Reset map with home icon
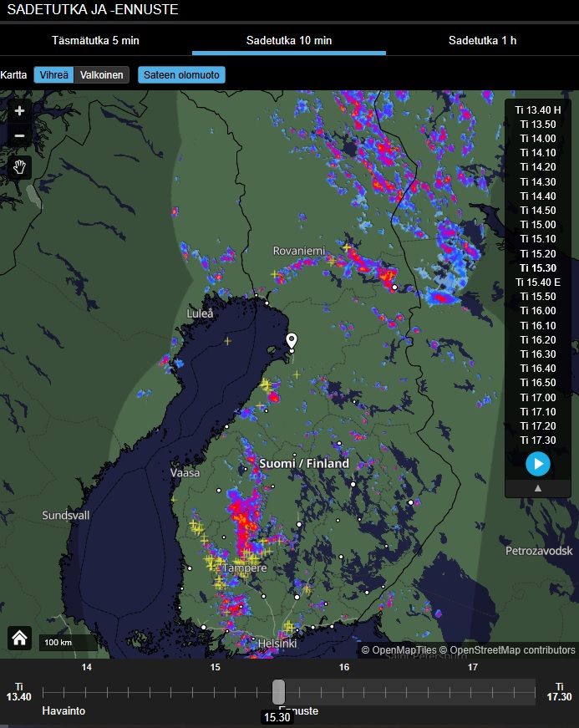579x728 pixels. (19, 638)
